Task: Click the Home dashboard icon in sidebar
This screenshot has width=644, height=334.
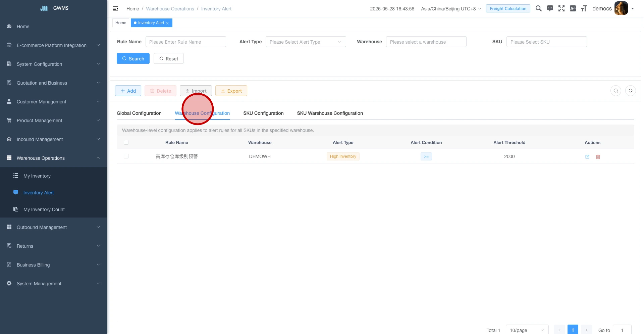Action: tap(9, 26)
